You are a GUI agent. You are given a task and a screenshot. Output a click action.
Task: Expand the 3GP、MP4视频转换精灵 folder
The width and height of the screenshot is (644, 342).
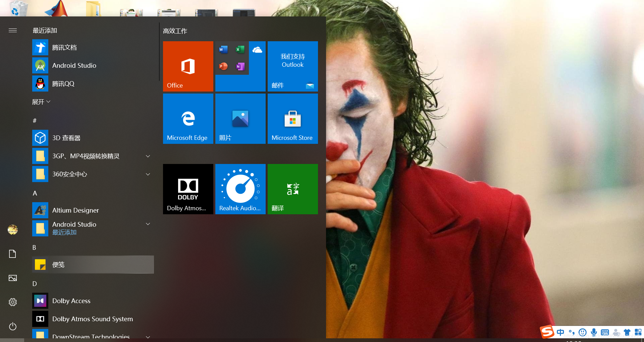pos(148,156)
